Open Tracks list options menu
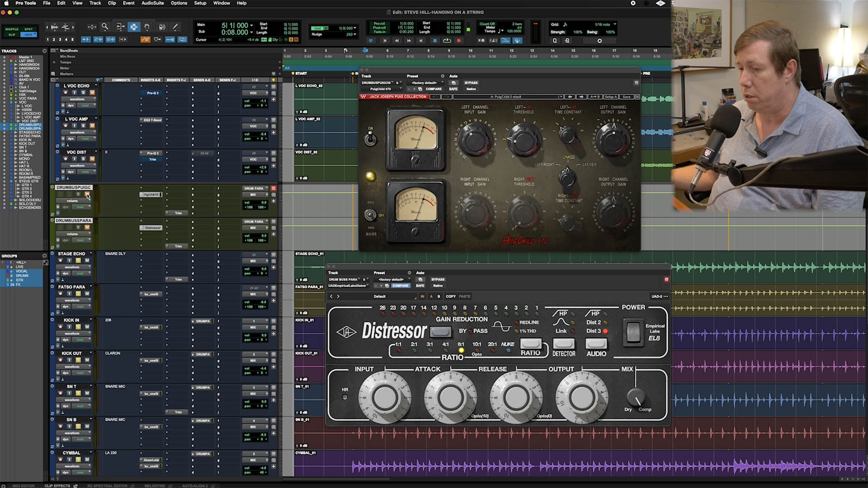 [44, 51]
